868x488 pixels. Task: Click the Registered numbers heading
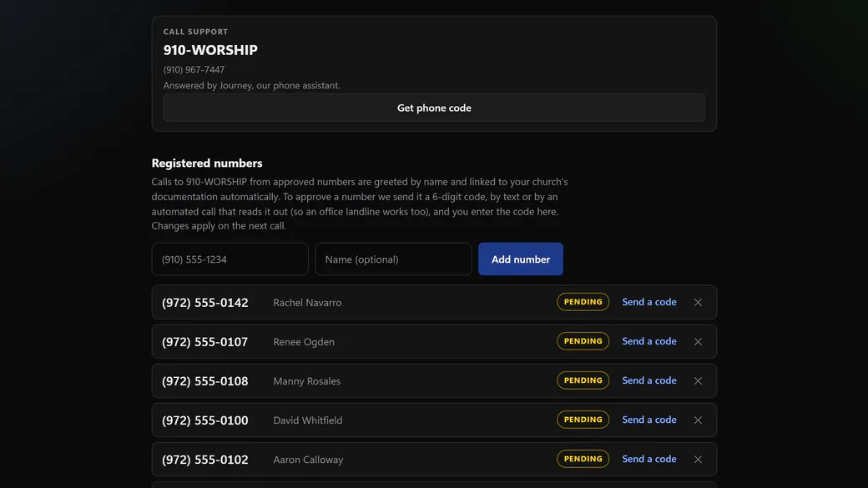click(x=207, y=164)
